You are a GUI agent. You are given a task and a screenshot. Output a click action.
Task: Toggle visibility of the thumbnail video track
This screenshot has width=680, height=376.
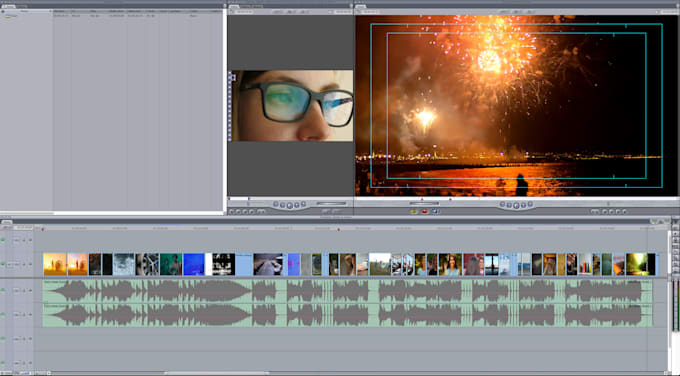pos(3,264)
